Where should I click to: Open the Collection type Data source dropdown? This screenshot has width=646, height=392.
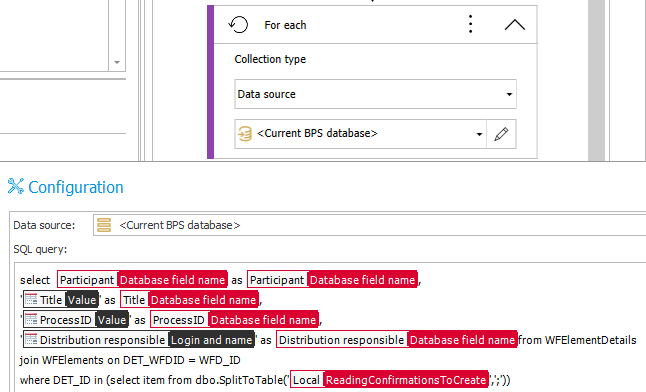pyautogui.click(x=375, y=94)
